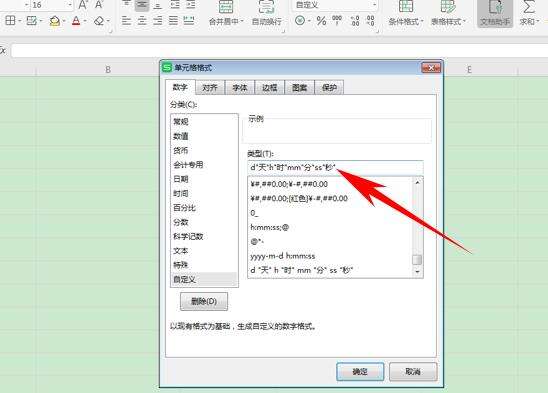Click the 合并居中 merge and center icon
This screenshot has height=393, width=548.
tap(226, 7)
